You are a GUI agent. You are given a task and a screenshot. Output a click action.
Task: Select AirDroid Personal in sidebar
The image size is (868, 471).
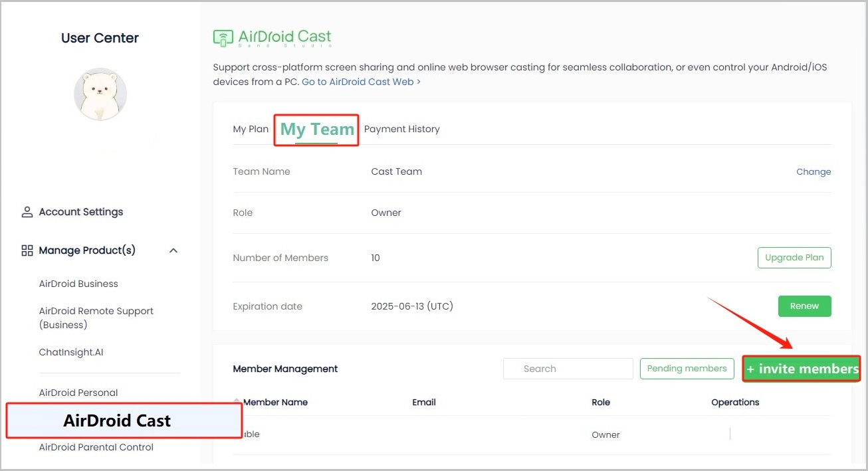click(78, 393)
